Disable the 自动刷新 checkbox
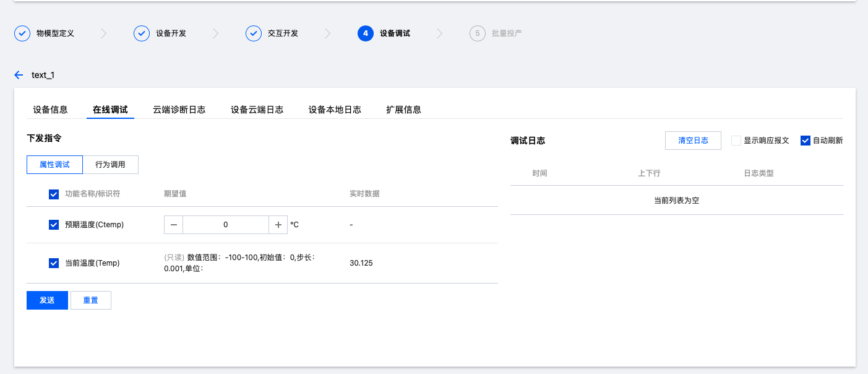868x374 pixels. (x=806, y=141)
